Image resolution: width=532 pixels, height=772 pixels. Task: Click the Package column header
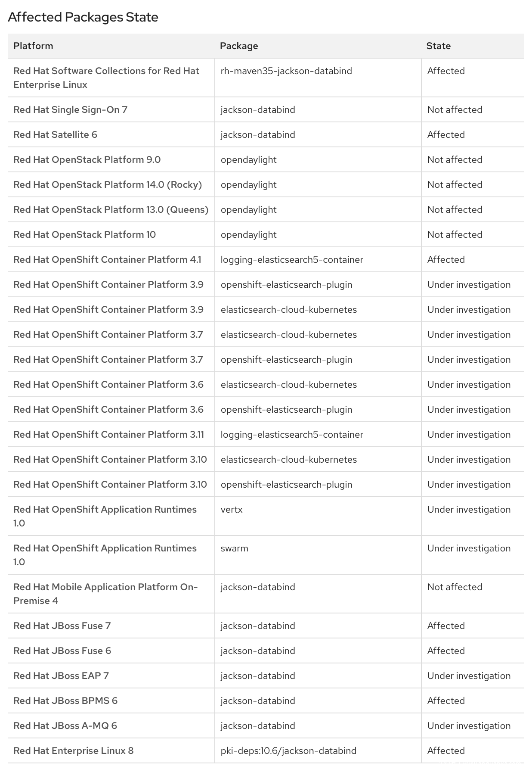pyautogui.click(x=239, y=46)
